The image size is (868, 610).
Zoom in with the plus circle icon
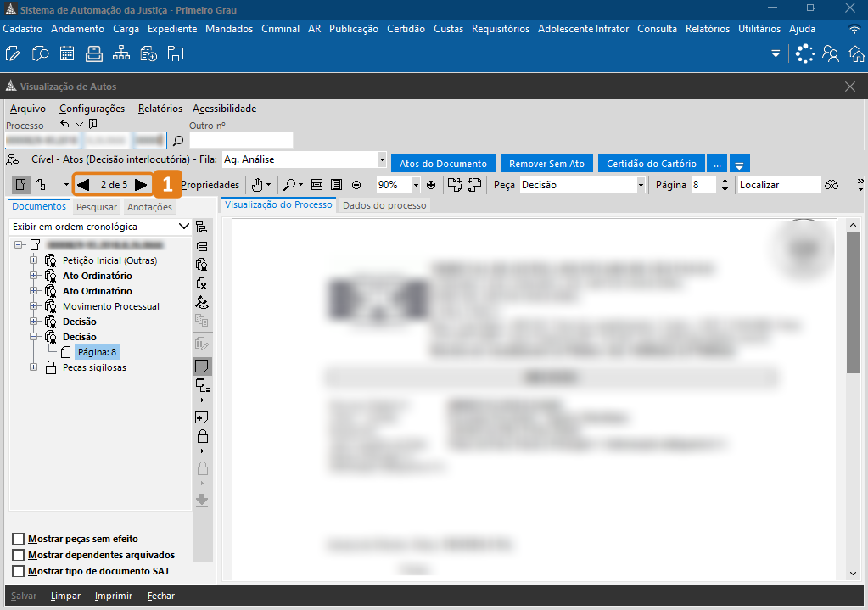[431, 185]
